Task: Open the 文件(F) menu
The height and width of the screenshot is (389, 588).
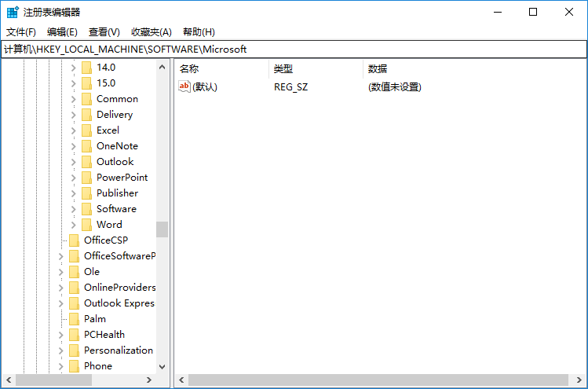Action: (x=21, y=32)
